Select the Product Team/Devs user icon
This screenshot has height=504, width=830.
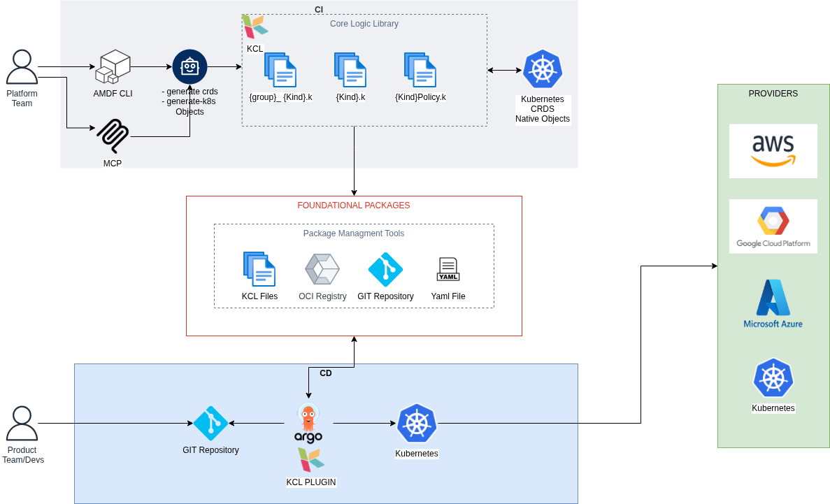click(x=22, y=424)
